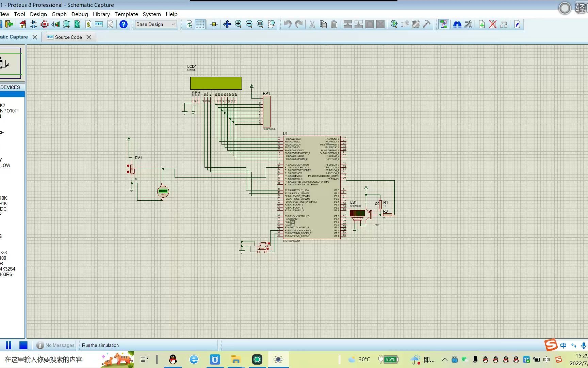Click the Zoom Out magnifier icon
Screen dimensions: 588x368
249,24
